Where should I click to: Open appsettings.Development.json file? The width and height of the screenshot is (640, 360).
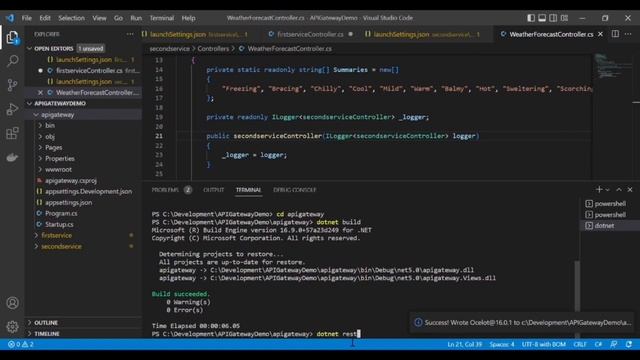(88, 191)
